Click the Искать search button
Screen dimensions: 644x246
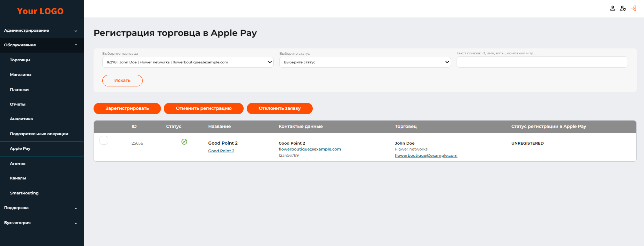122,80
